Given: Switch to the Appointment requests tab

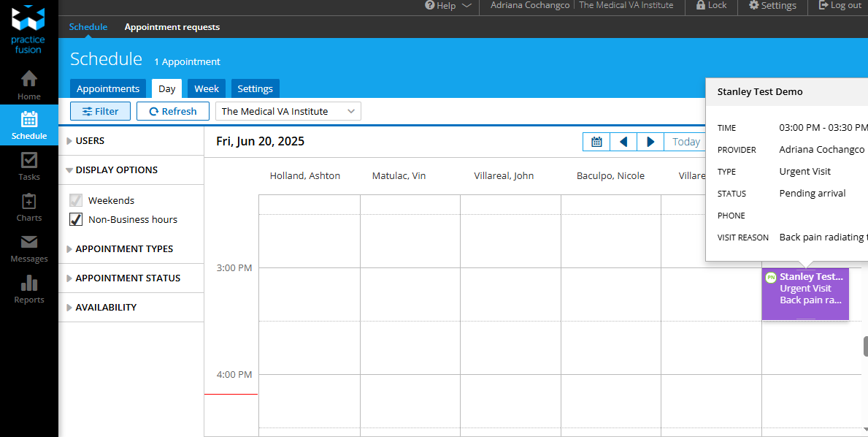Looking at the screenshot, I should pyautogui.click(x=172, y=26).
